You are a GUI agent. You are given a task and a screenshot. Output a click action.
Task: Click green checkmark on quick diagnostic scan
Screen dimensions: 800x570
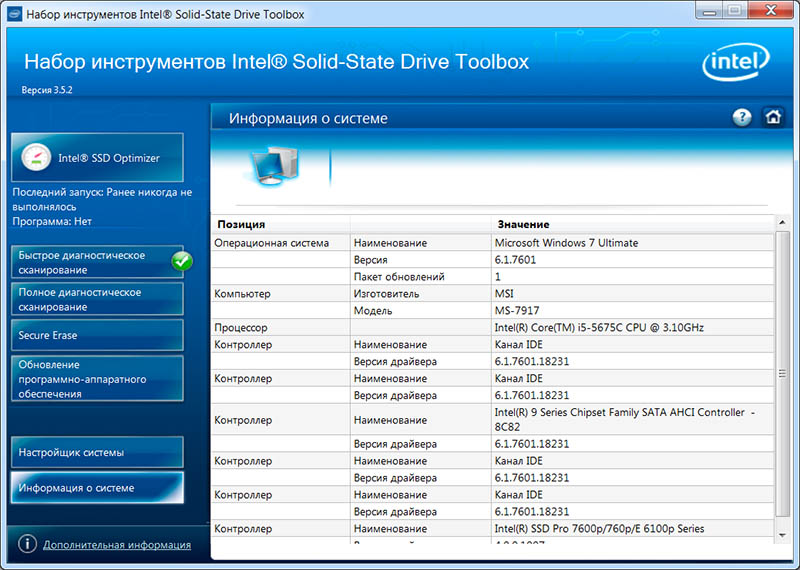[182, 261]
